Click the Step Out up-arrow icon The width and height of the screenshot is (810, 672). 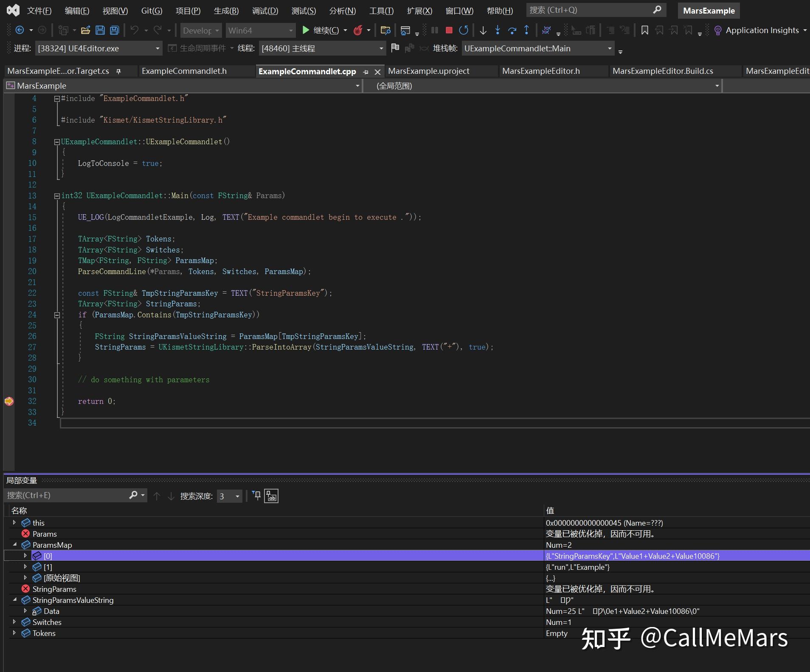pyautogui.click(x=526, y=30)
